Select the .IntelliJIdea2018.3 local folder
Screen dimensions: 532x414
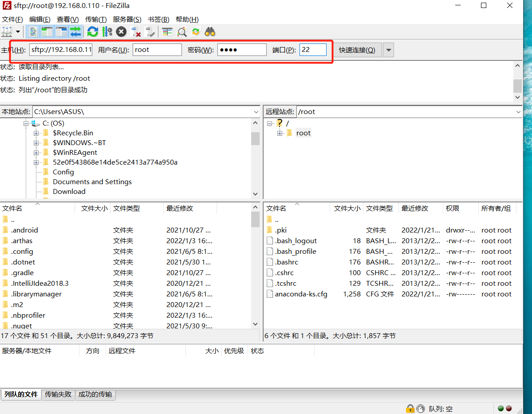point(39,284)
